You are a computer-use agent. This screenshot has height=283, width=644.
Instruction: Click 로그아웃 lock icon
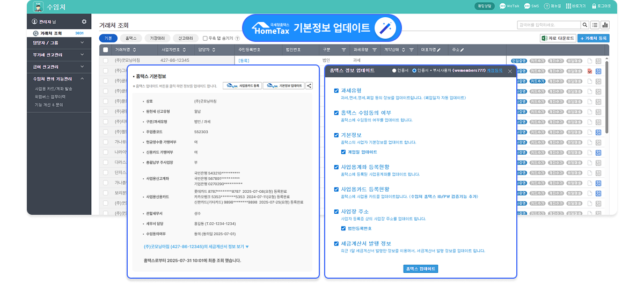pyautogui.click(x=594, y=6)
